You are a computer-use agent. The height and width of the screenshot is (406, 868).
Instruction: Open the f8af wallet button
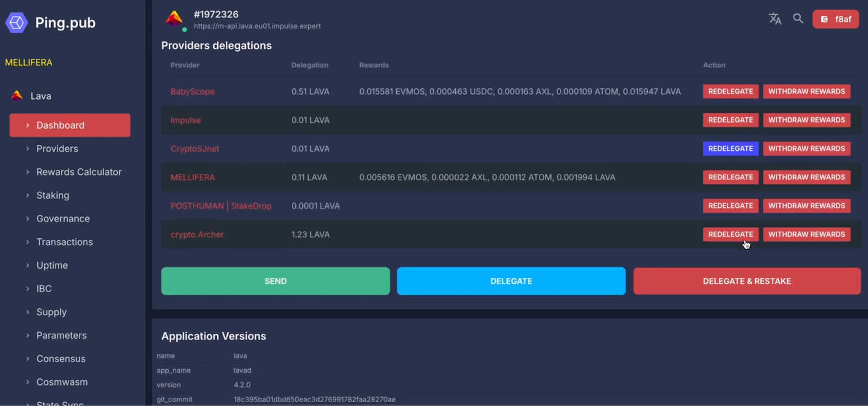tap(835, 19)
